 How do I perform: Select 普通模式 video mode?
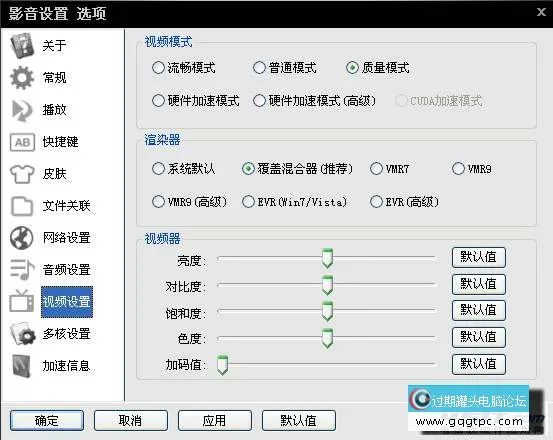pos(285,67)
